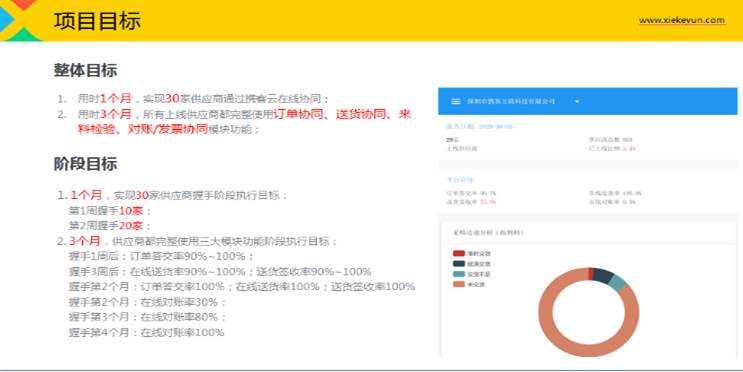Click the 第1周握手10家 line
Image resolution: width=743 pixels, height=372 pixels.
(x=110, y=210)
